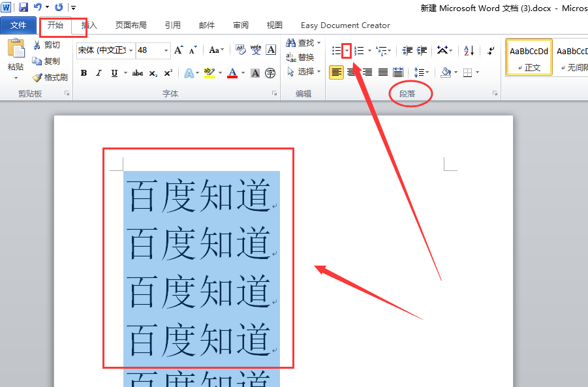Click the borders icon

pyautogui.click(x=468, y=72)
